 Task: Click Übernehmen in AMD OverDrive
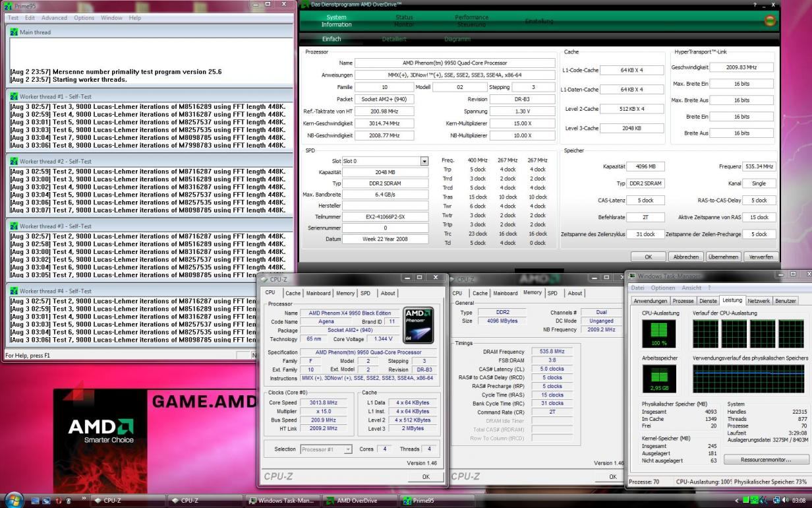tap(724, 257)
